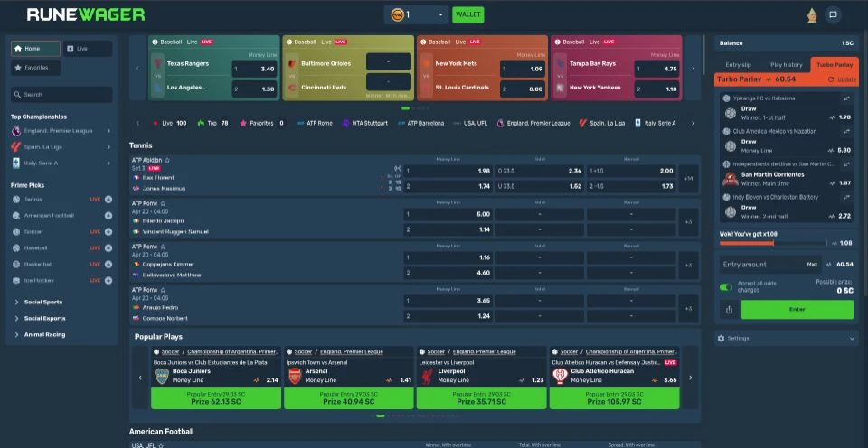Viewport: 868px width, 448px height.
Task: Click the Club Atletico Huracan crest
Action: point(561,376)
